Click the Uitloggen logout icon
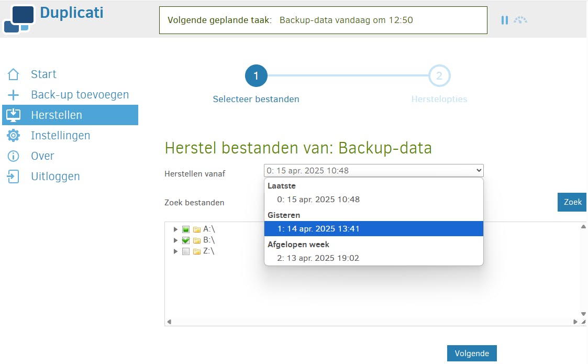Screen dimensions: 588x364 [13, 177]
